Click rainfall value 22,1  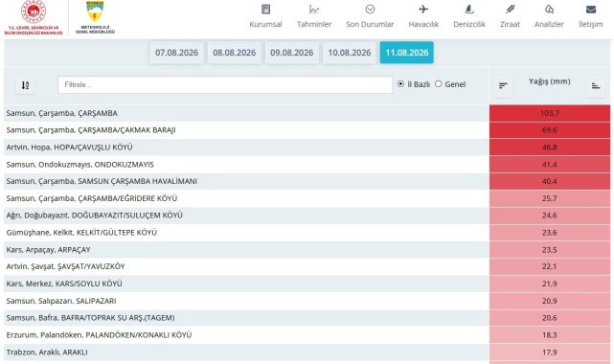point(550,266)
